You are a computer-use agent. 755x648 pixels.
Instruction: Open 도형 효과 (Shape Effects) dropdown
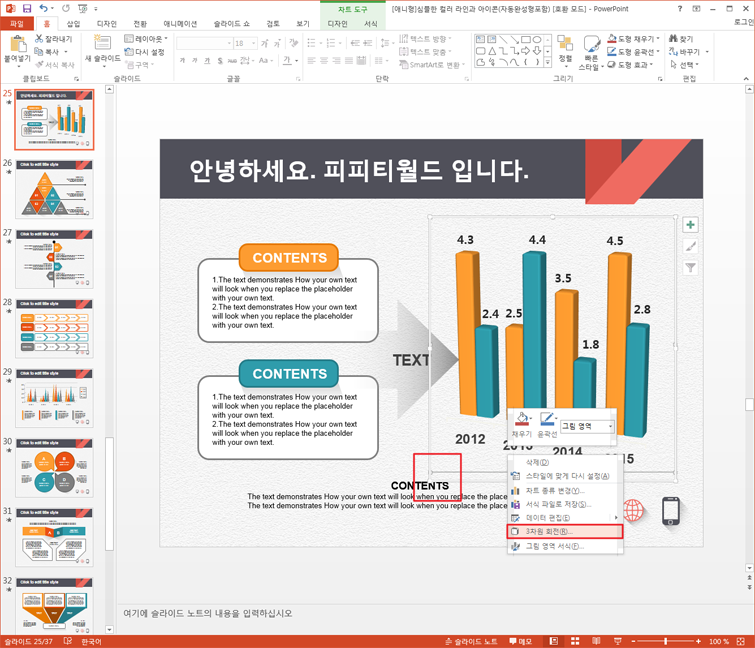click(630, 65)
